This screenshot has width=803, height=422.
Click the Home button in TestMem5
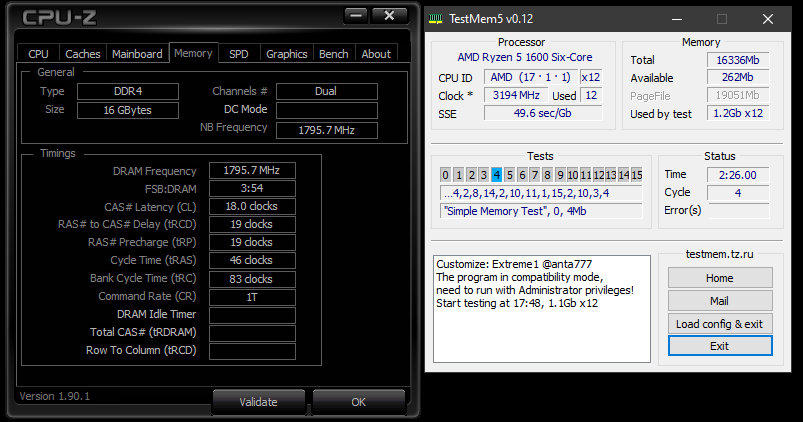tap(720, 278)
